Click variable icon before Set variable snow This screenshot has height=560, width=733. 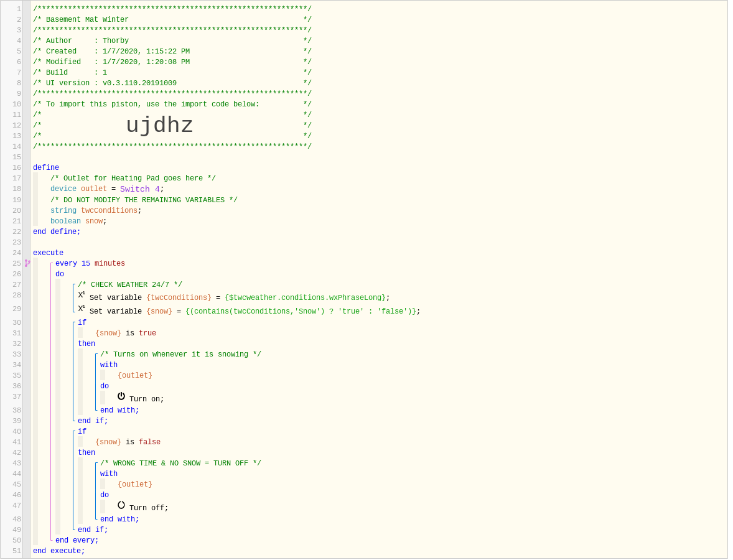tap(82, 309)
